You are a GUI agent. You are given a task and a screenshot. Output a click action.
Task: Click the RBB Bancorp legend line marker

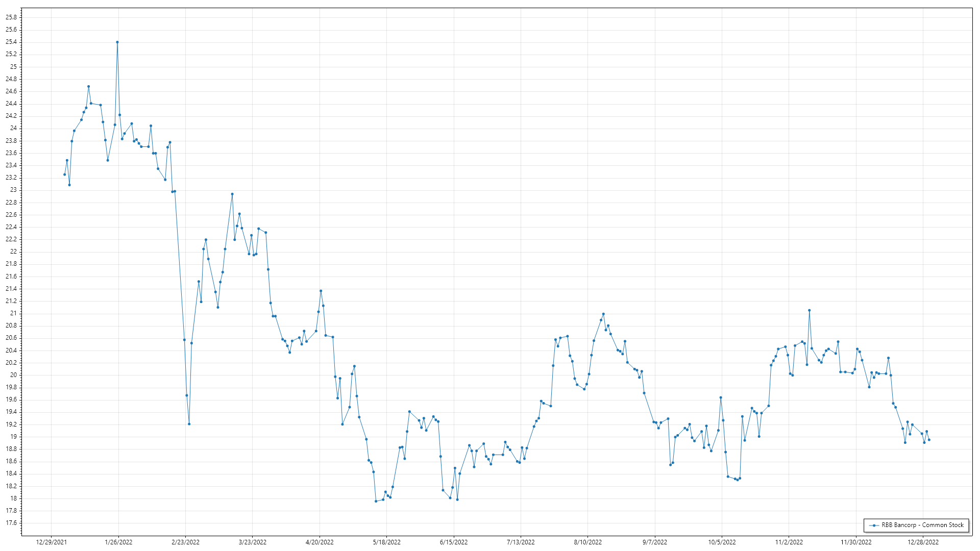pos(874,525)
